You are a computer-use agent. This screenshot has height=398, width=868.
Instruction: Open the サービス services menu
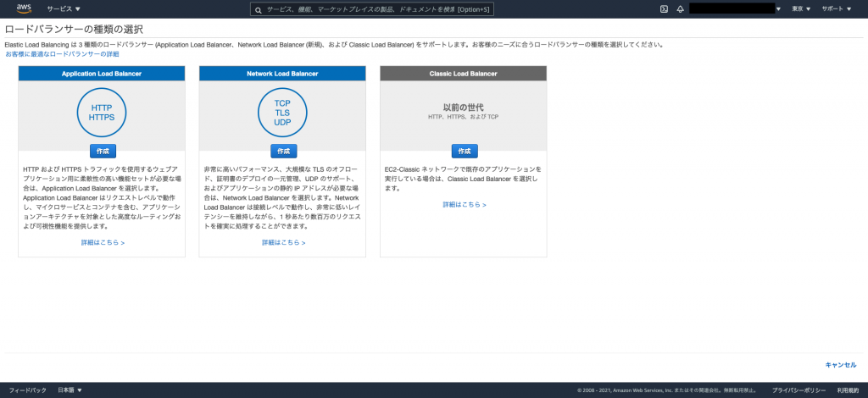click(x=64, y=8)
